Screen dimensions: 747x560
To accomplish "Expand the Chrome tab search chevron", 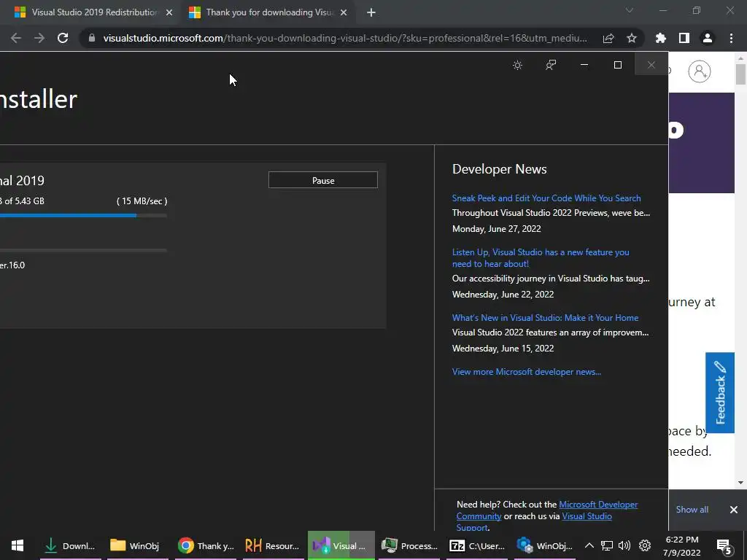I will coord(630,10).
